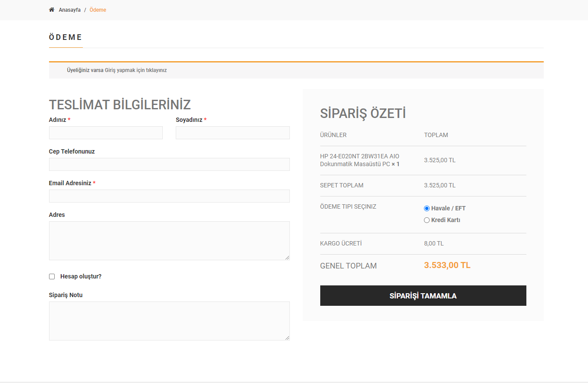The width and height of the screenshot is (588, 383).
Task: Click the Sipariş Notu resize handle
Action: tap(287, 338)
